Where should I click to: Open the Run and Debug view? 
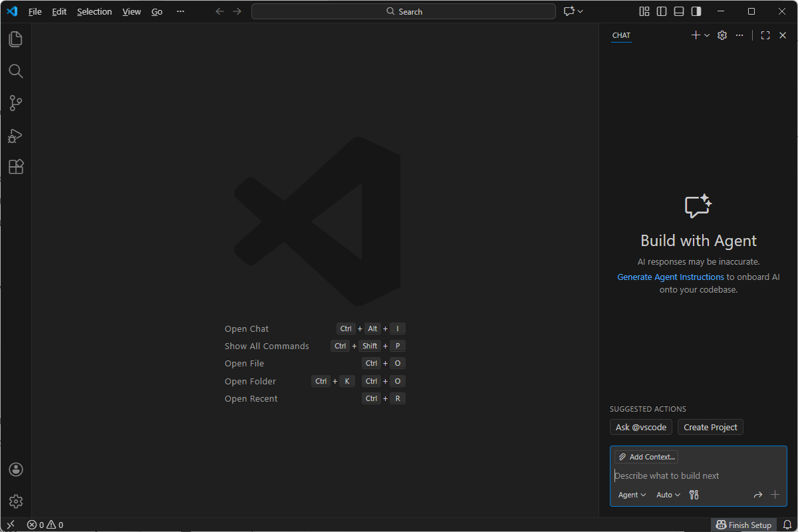tap(16, 135)
